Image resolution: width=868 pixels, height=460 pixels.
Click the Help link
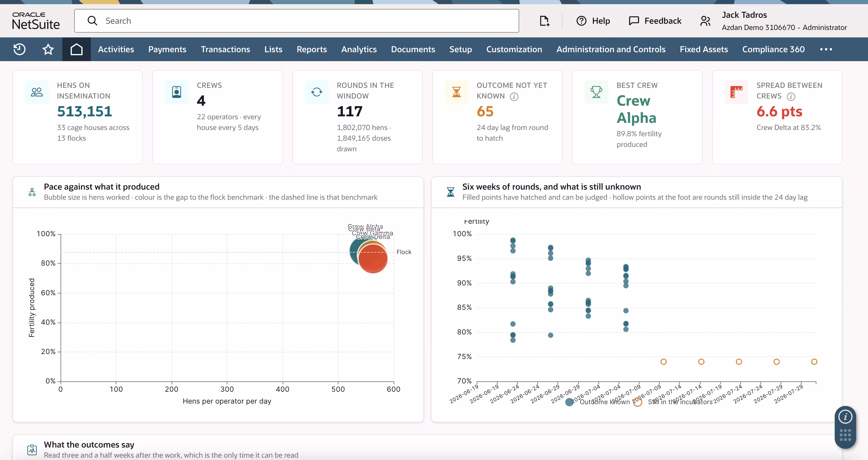click(601, 21)
